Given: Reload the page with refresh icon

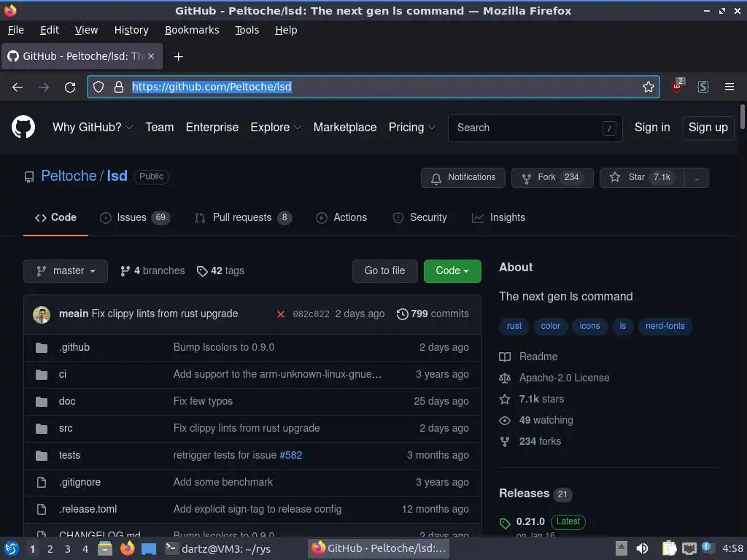Looking at the screenshot, I should pyautogui.click(x=70, y=87).
